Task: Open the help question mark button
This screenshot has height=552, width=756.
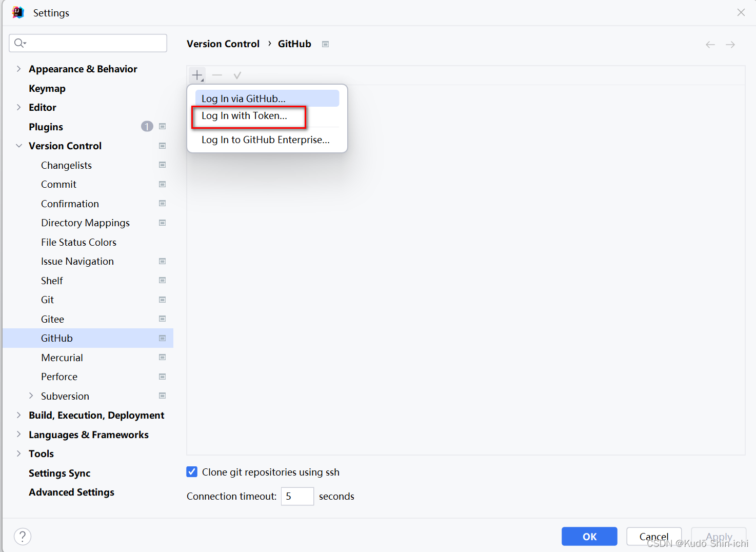Action: 23,537
